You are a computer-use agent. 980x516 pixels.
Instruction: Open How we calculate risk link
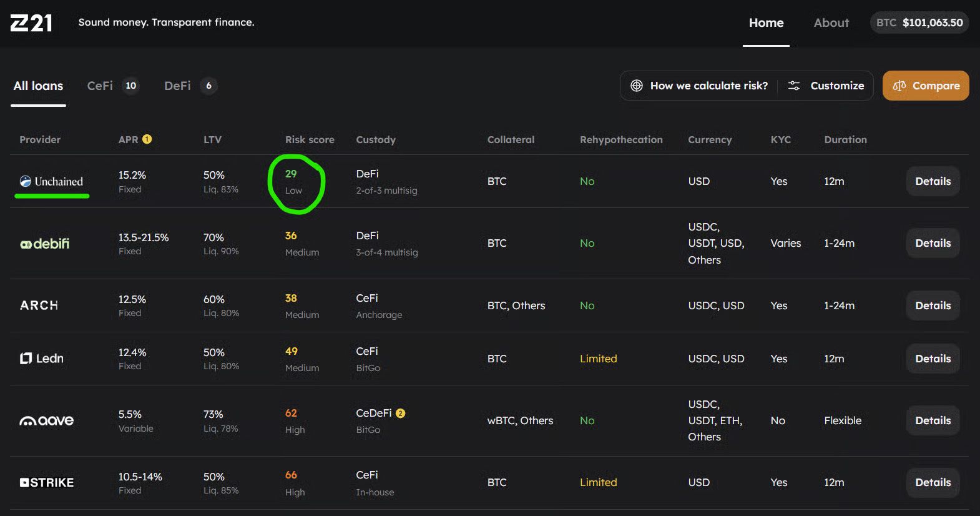click(699, 86)
